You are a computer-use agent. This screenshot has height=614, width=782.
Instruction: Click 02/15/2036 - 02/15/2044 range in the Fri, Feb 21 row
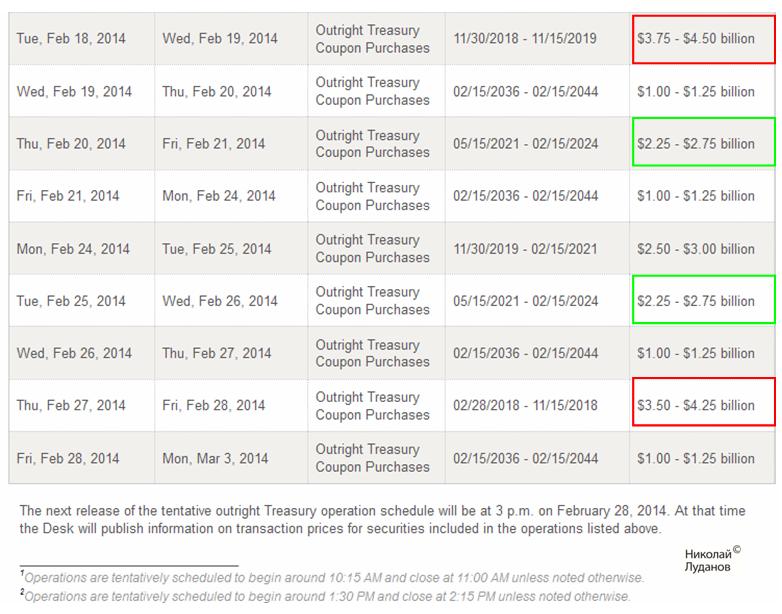tap(524, 196)
